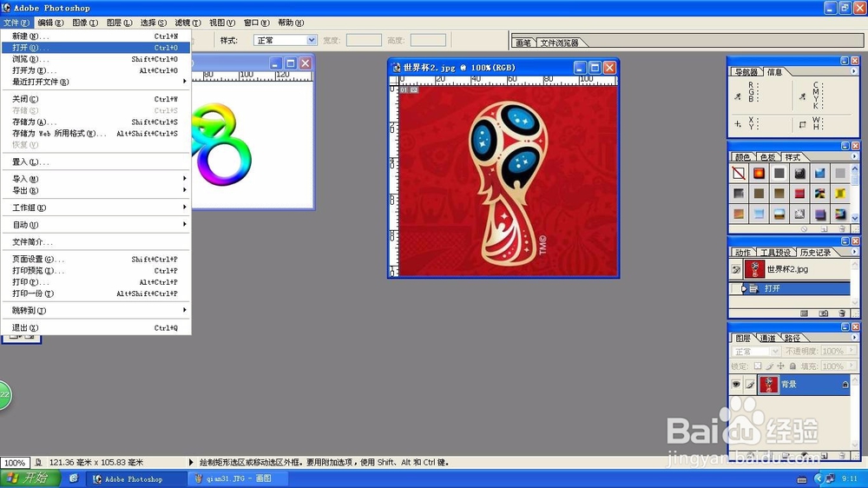
Task: Apply the yellow frame style preset
Action: pos(840,194)
